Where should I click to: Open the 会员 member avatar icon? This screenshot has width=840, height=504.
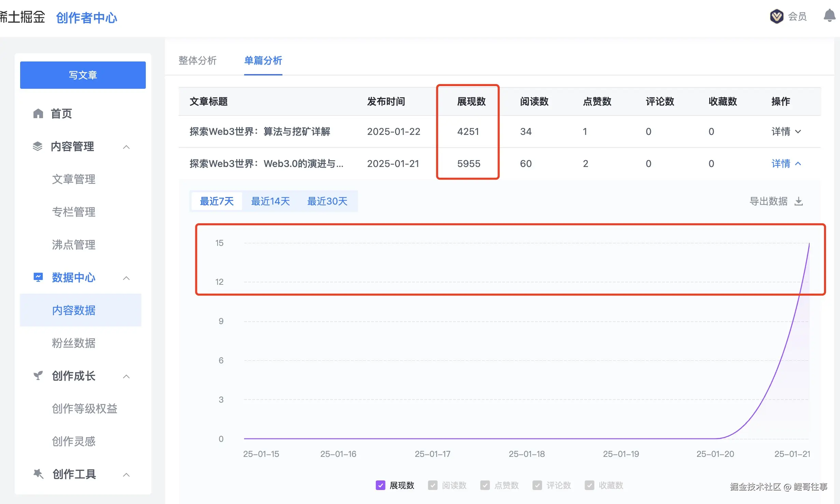776,16
